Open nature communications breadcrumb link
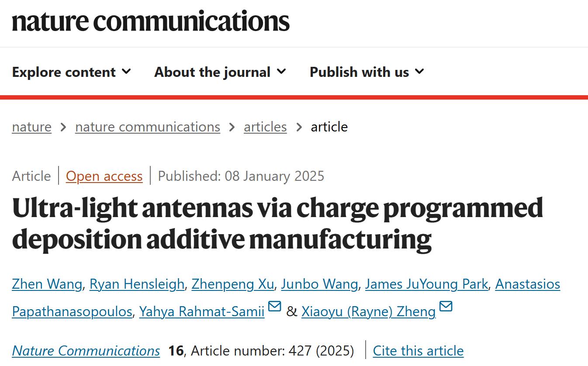 [148, 127]
